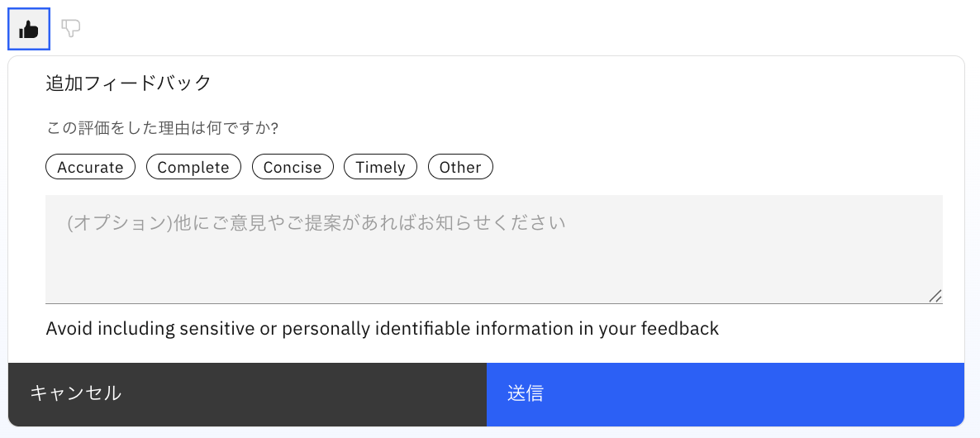The height and width of the screenshot is (438, 980).
Task: Click the thumbs-up rating icon
Action: click(x=29, y=29)
